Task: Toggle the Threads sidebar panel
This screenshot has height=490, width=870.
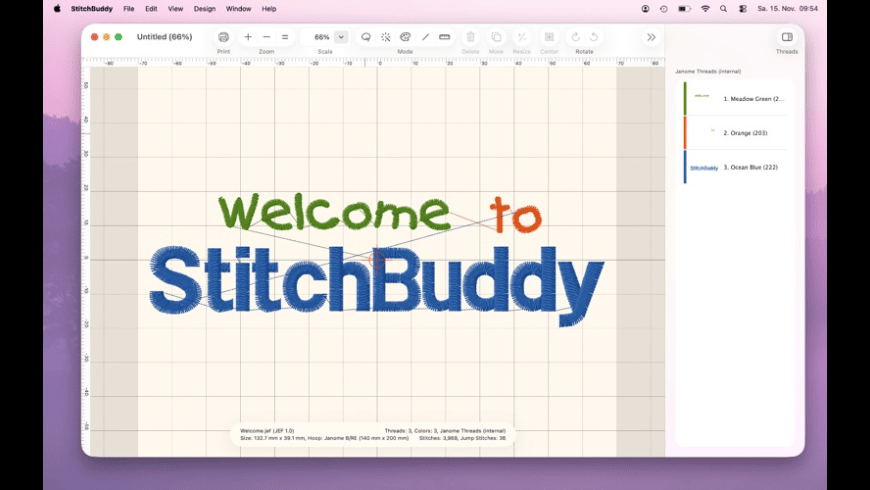Action: click(x=787, y=37)
